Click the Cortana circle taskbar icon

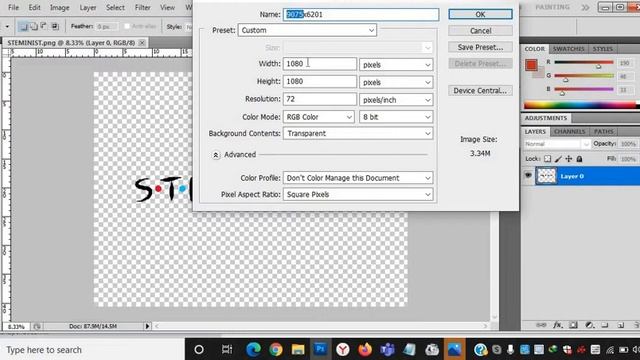(199, 349)
